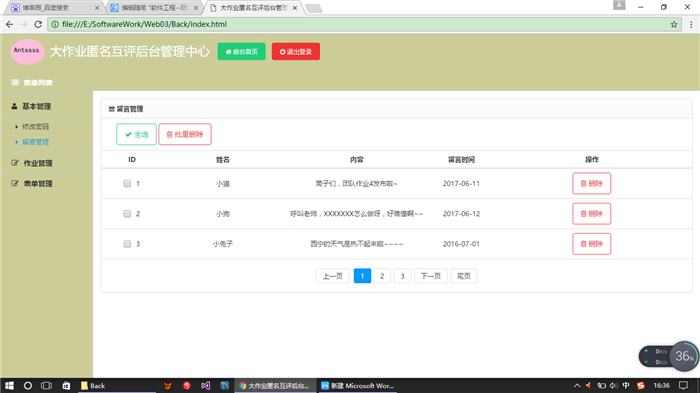Click the edit icon beside 作业管理
The height and width of the screenshot is (393, 700).
coord(15,163)
